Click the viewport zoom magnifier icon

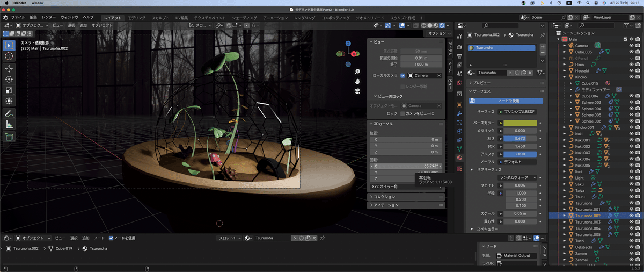click(357, 71)
